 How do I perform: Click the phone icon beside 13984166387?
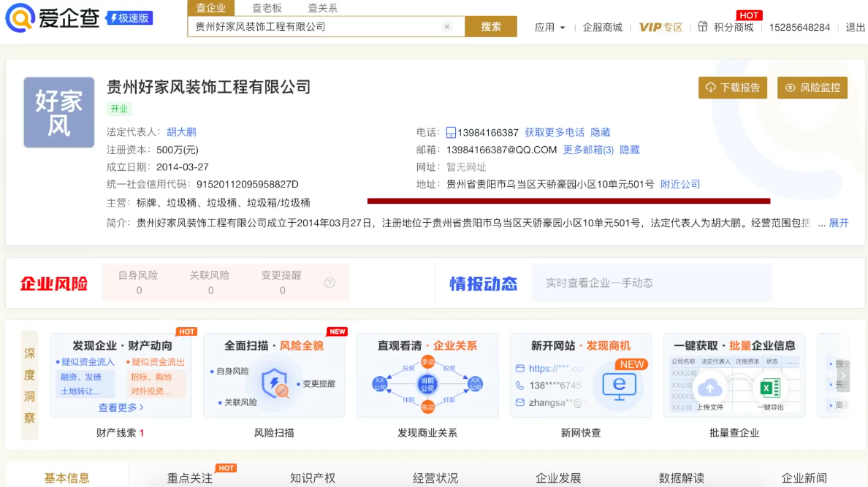click(451, 132)
